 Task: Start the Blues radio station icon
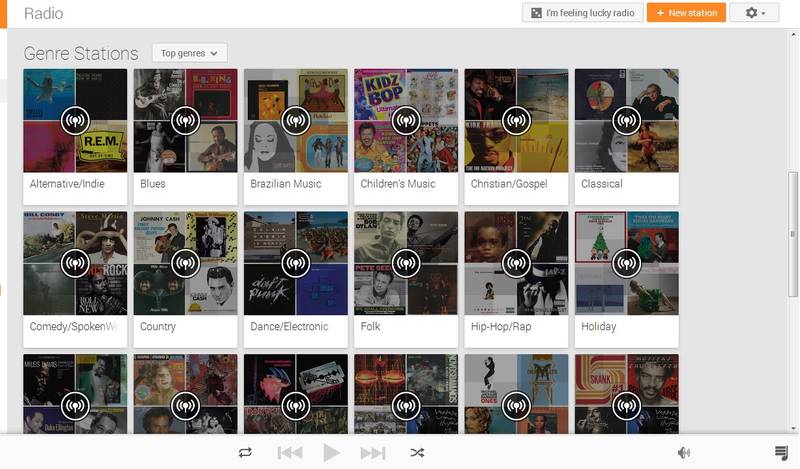point(185,120)
